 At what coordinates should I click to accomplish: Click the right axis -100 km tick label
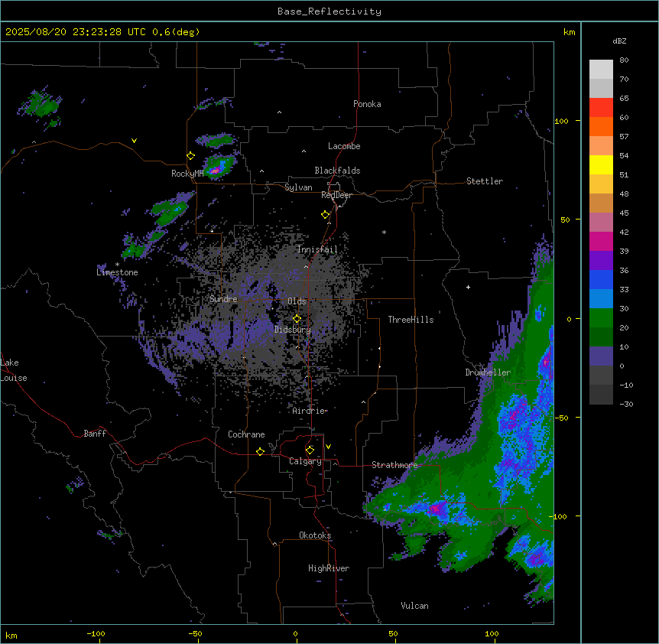click(559, 516)
